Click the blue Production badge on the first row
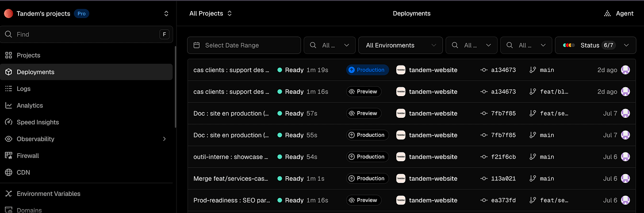Image resolution: width=644 pixels, height=213 pixels. pyautogui.click(x=368, y=70)
